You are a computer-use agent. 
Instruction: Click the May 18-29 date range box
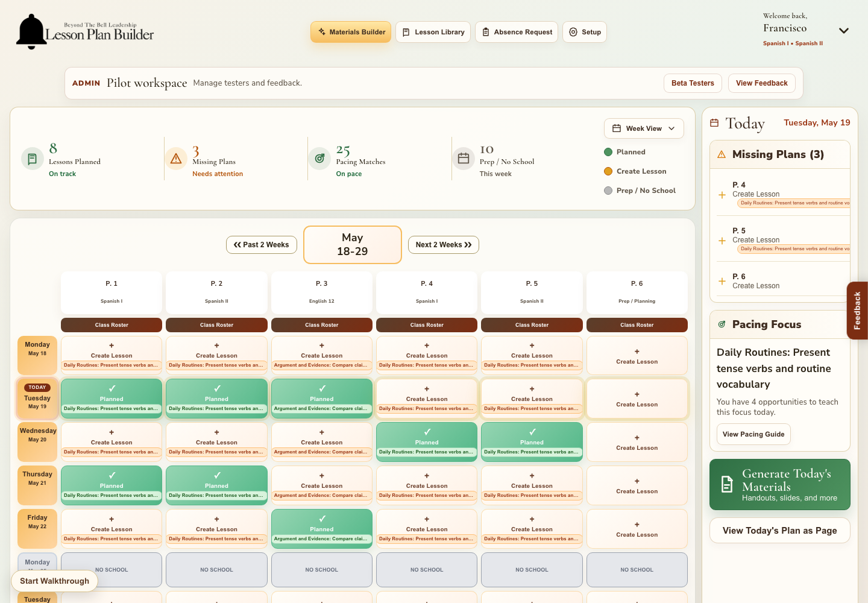353,245
